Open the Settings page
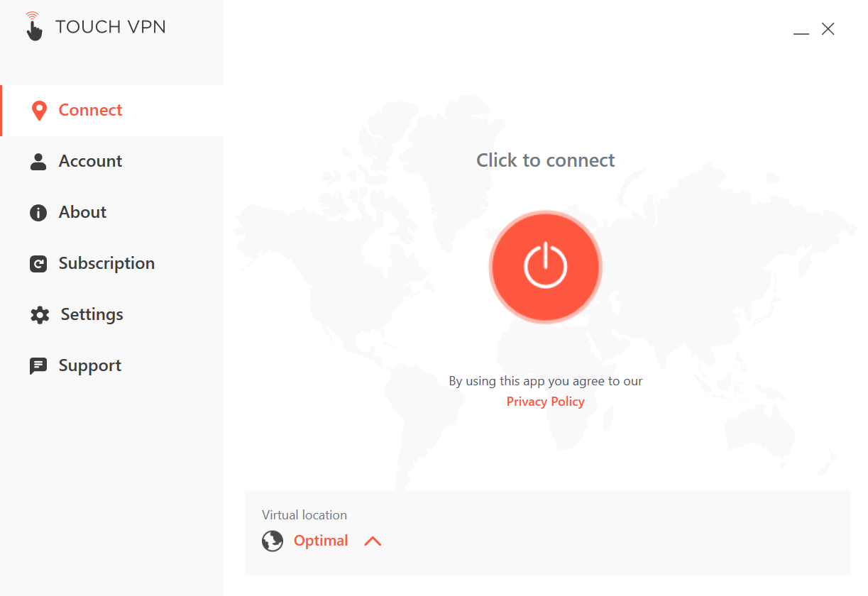 112,315
